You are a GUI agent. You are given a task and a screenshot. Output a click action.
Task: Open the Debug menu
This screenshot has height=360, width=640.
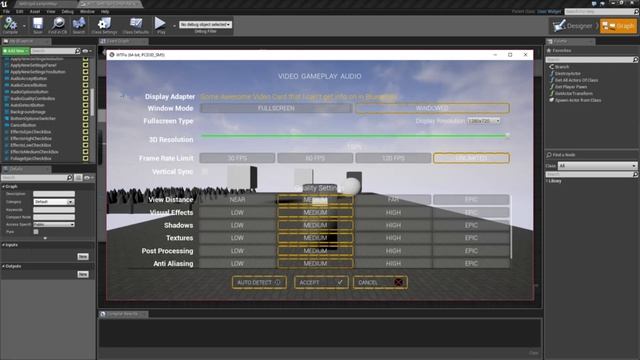(67, 11)
